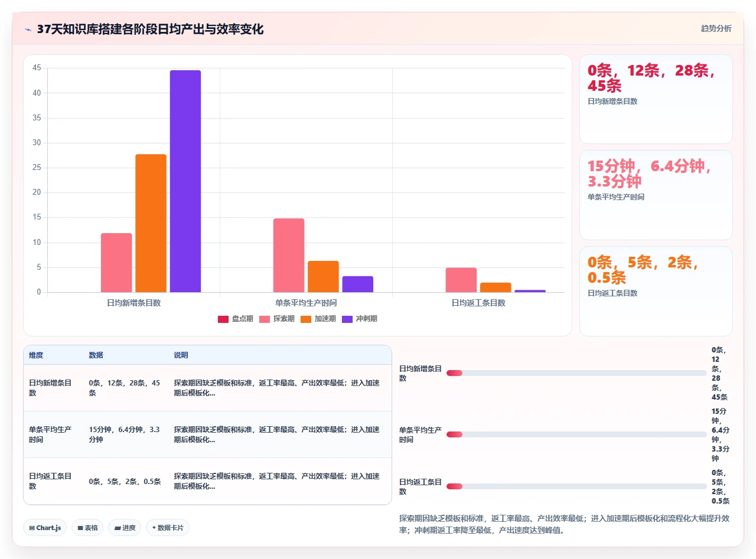The width and height of the screenshot is (756, 559).
Task: Click the x-axis label 单条平均生产时间 under the chart
Action: (x=306, y=303)
